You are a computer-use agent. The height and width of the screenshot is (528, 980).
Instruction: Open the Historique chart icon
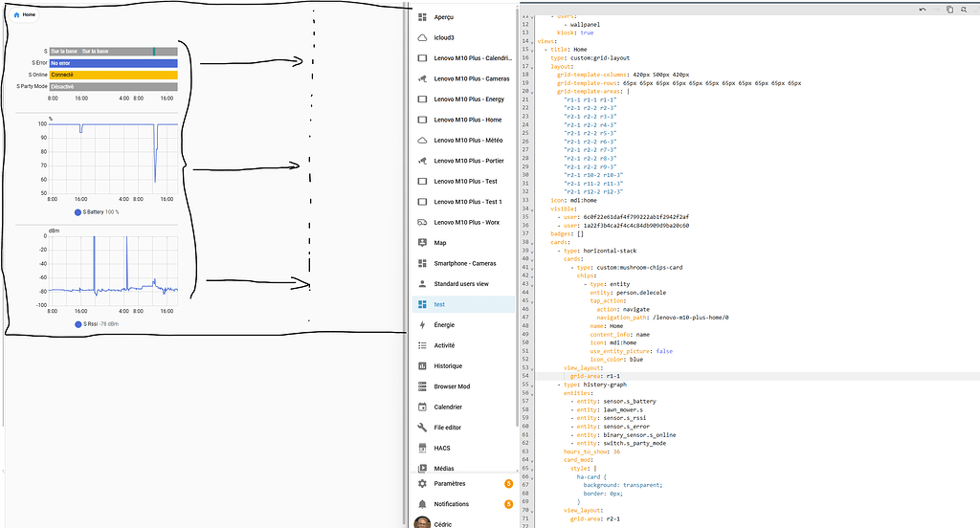point(422,366)
